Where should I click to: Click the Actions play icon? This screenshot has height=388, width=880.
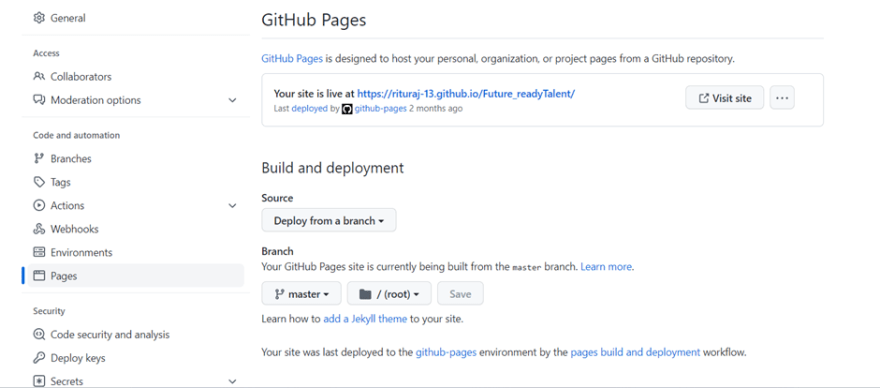coord(39,206)
